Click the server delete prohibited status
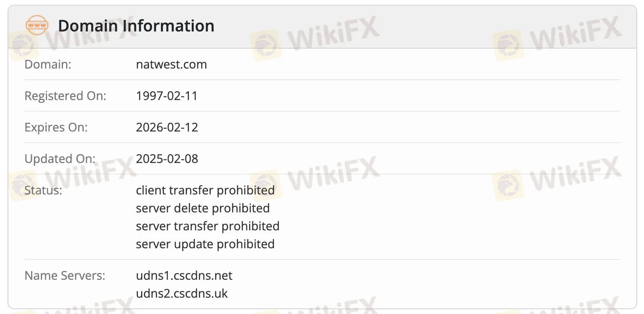 pos(203,208)
